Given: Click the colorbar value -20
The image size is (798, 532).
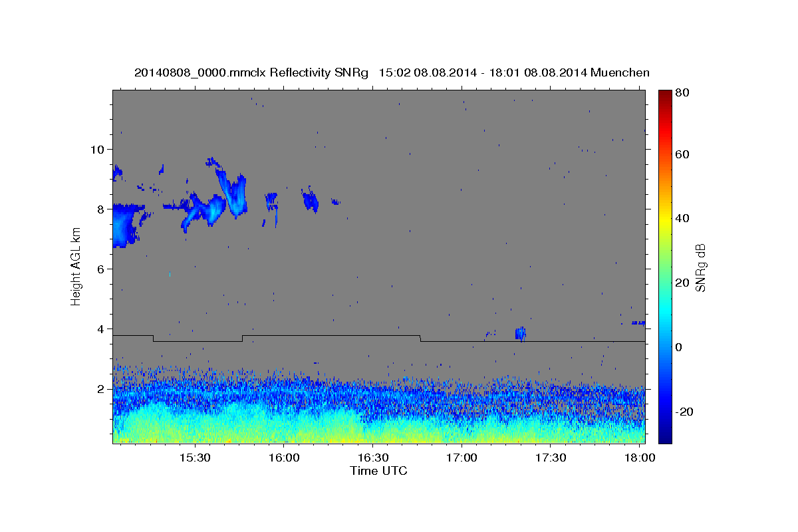Looking at the screenshot, I should (683, 412).
